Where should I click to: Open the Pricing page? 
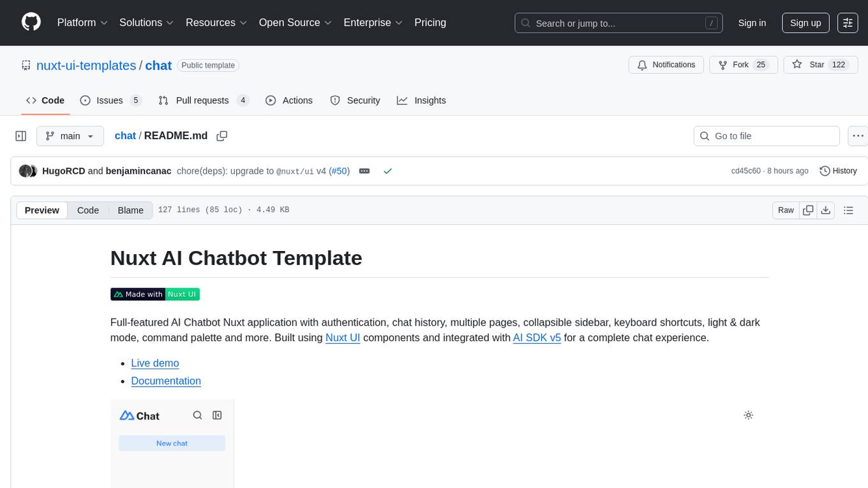[430, 22]
